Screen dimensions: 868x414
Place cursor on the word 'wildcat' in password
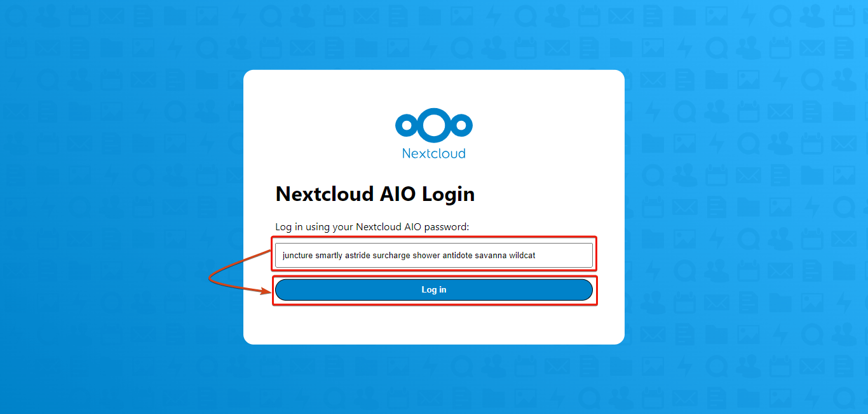[x=522, y=255]
